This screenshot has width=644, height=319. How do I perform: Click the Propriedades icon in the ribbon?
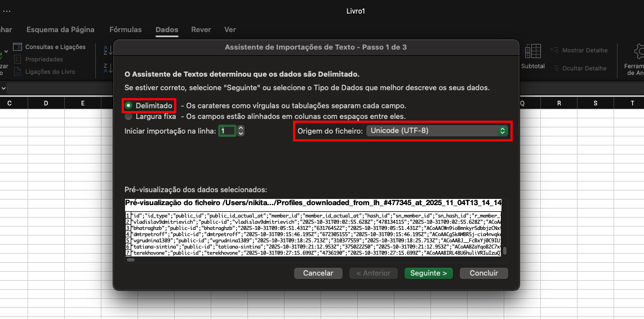[17, 59]
